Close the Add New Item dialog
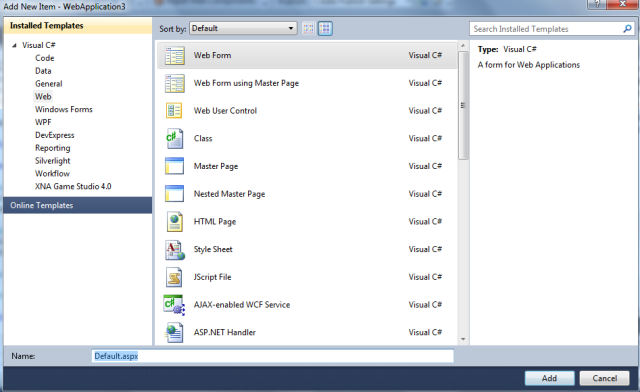 623,4
